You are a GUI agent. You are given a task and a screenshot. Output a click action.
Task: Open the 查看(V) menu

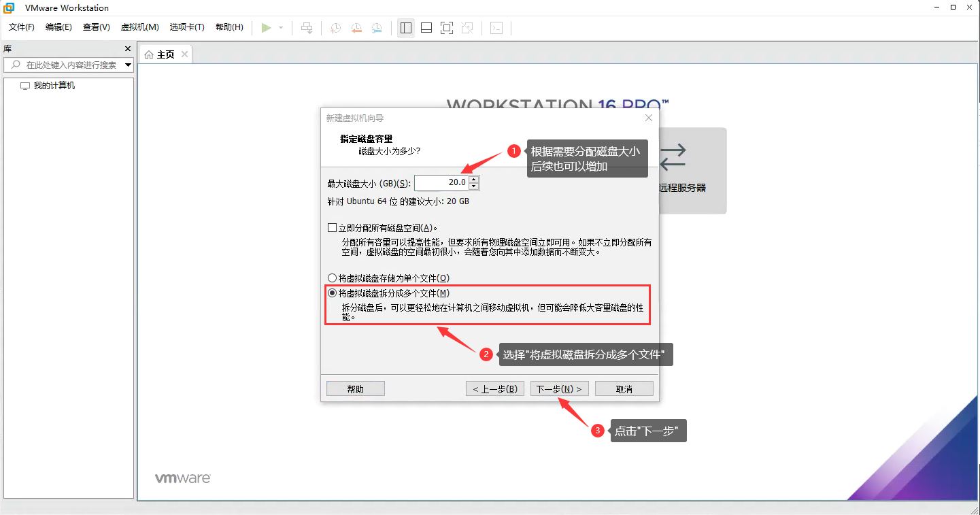pos(96,27)
